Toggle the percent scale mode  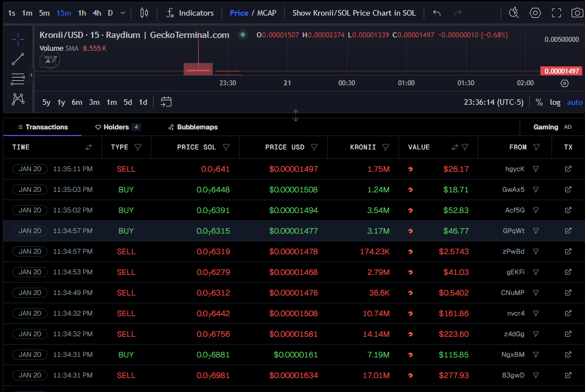coord(539,102)
